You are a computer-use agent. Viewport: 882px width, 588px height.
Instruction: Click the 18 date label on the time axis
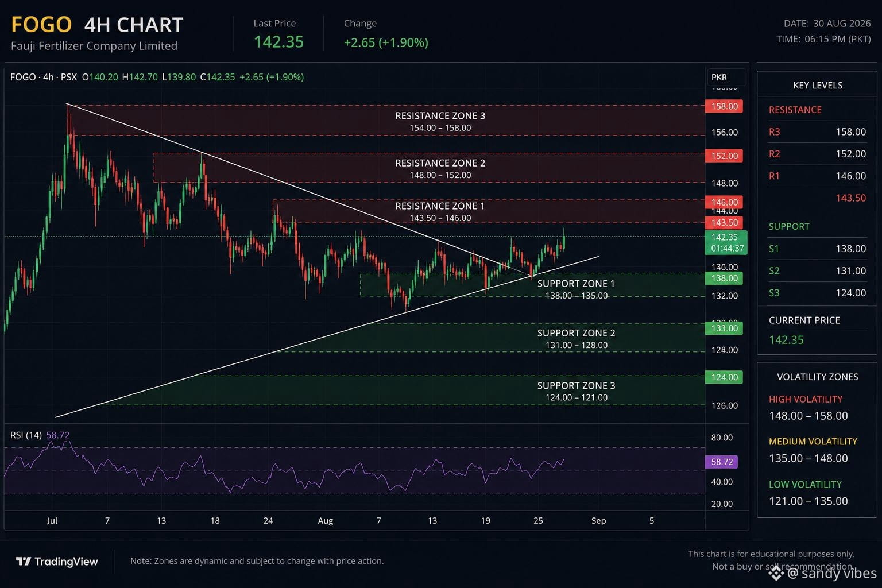[215, 521]
